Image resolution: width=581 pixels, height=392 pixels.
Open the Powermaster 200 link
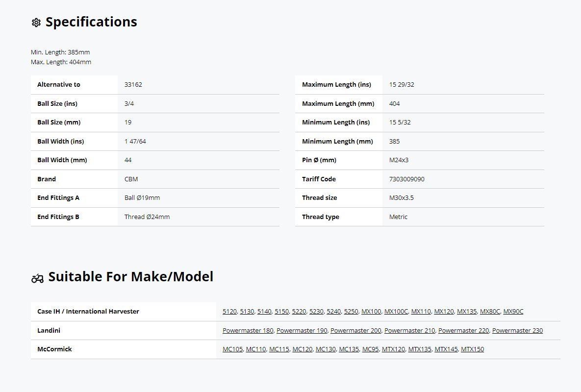click(x=356, y=330)
